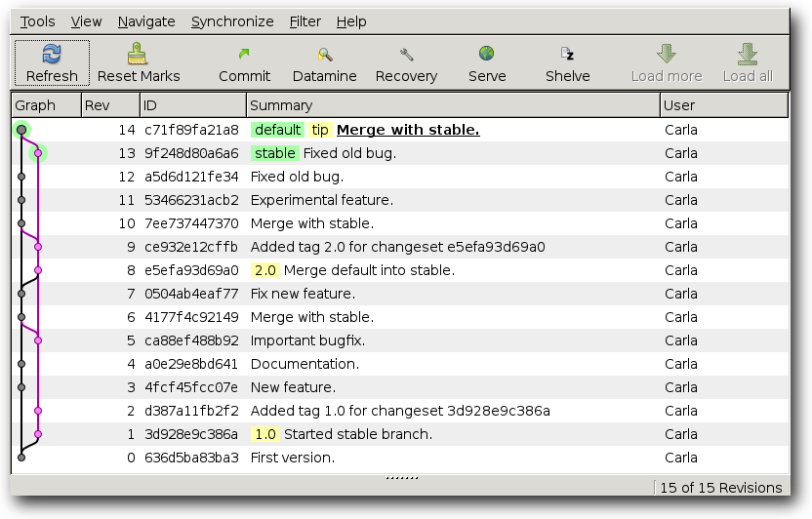Open the Synchronize menu
Image resolution: width=812 pixels, height=519 pixels.
(x=232, y=21)
